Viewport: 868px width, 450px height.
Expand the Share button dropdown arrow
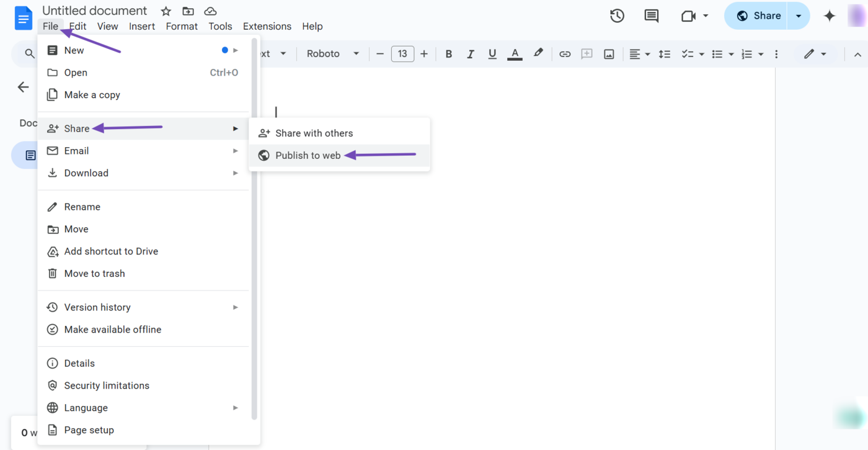tap(799, 16)
